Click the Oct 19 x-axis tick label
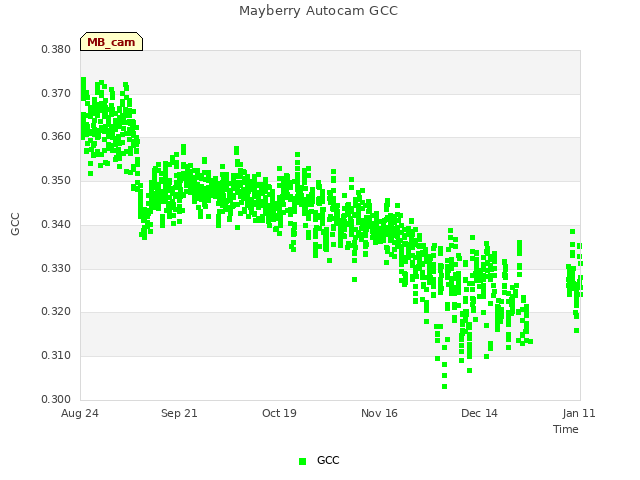640x480 pixels. (x=279, y=413)
